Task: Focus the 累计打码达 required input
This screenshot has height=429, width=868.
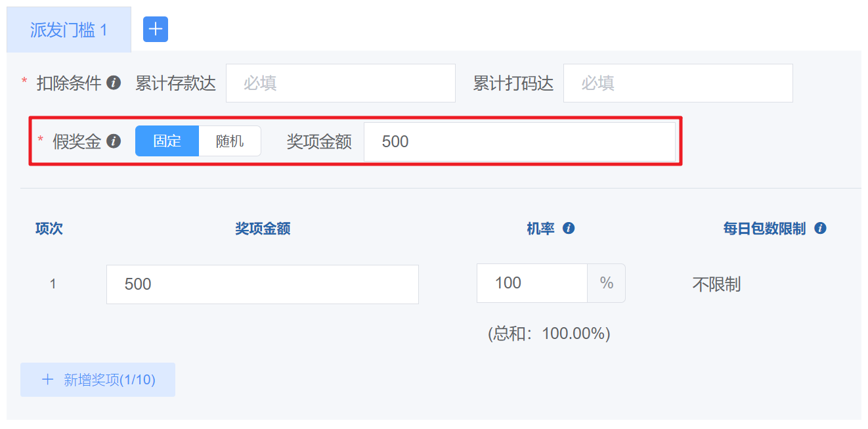Action: pyautogui.click(x=678, y=83)
